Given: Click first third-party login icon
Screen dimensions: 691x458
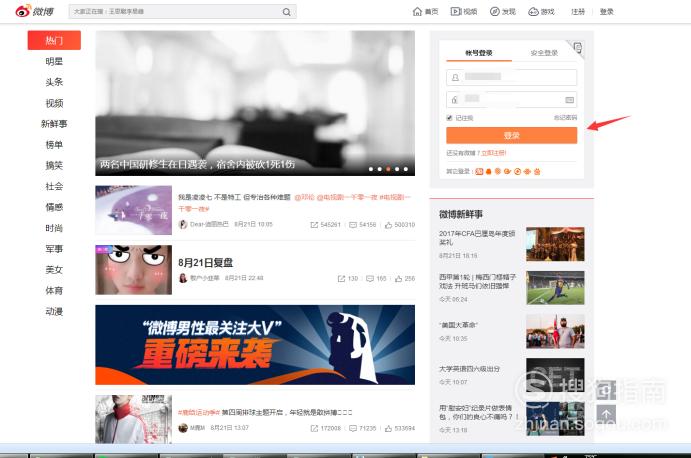Looking at the screenshot, I should click(x=479, y=171).
